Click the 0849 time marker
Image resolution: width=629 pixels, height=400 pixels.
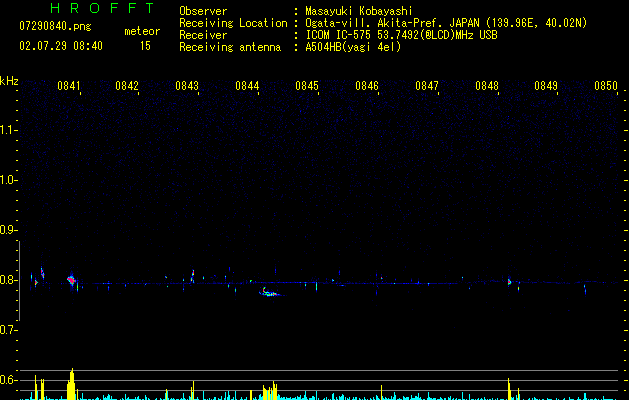(546, 86)
